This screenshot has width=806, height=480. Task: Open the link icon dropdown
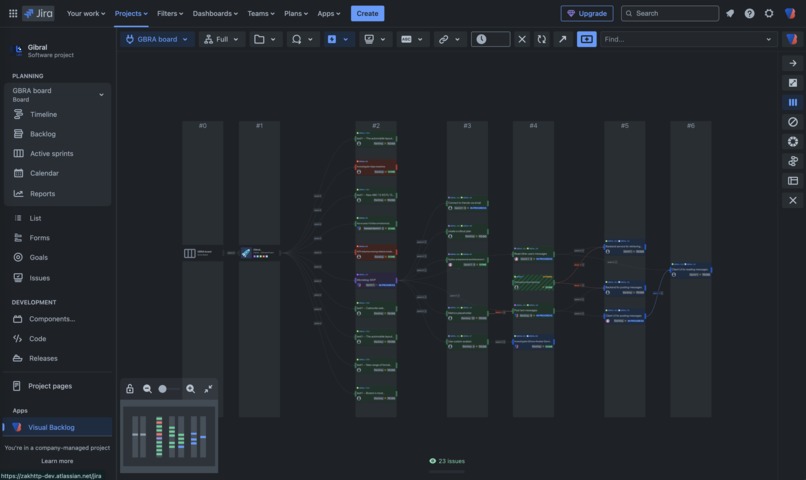click(x=449, y=39)
